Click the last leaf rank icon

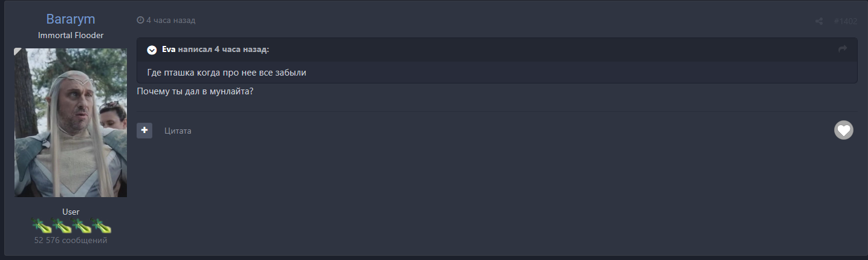102,227
